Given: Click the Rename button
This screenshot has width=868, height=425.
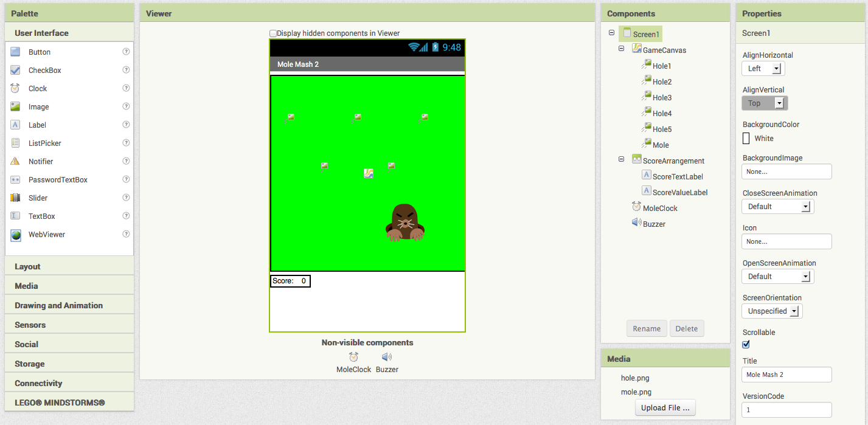Looking at the screenshot, I should click(x=647, y=329).
